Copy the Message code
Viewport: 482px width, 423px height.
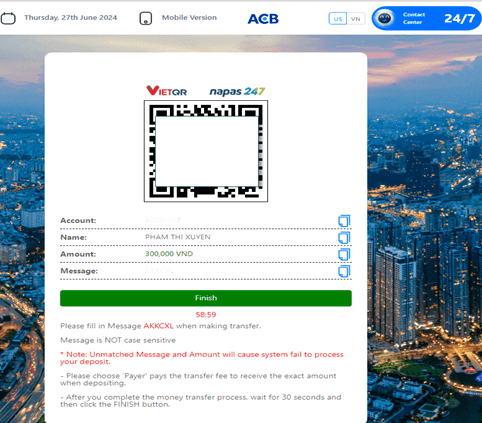344,271
